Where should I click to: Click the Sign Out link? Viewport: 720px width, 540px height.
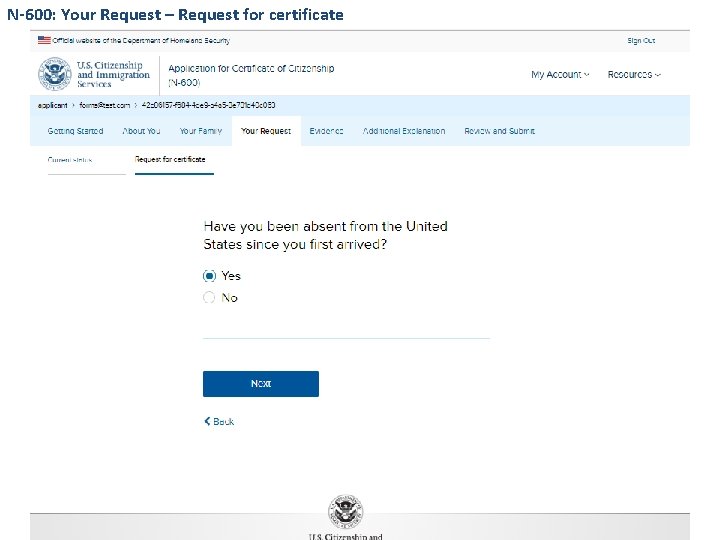pyautogui.click(x=641, y=41)
